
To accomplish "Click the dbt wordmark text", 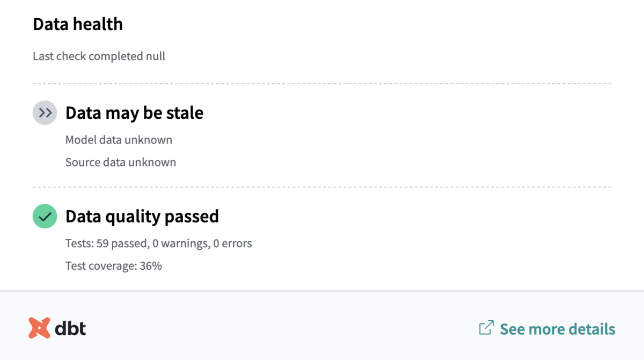I will 70,328.
